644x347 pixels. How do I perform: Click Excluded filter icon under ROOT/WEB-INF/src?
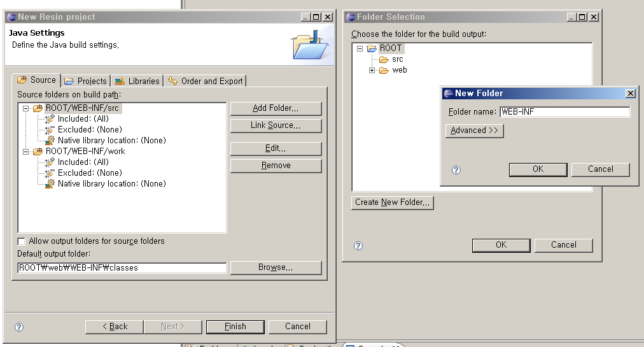pos(49,130)
